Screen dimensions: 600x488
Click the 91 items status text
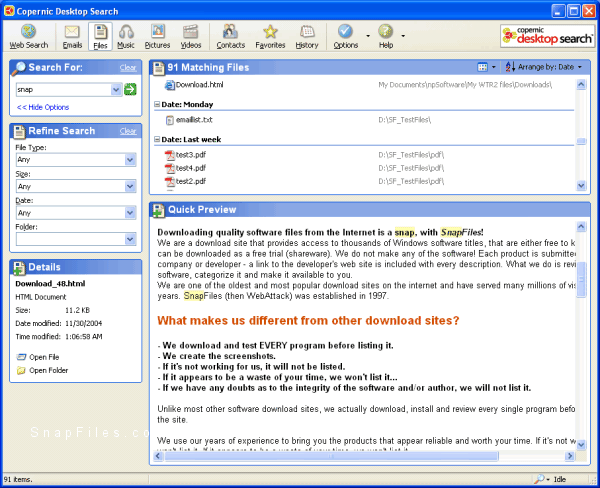point(18,479)
